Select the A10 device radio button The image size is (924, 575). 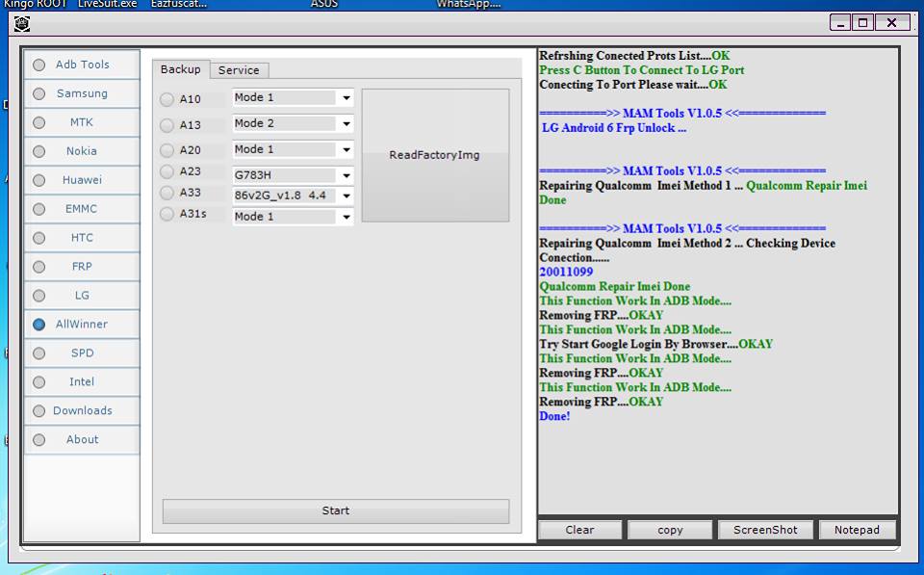tap(166, 97)
